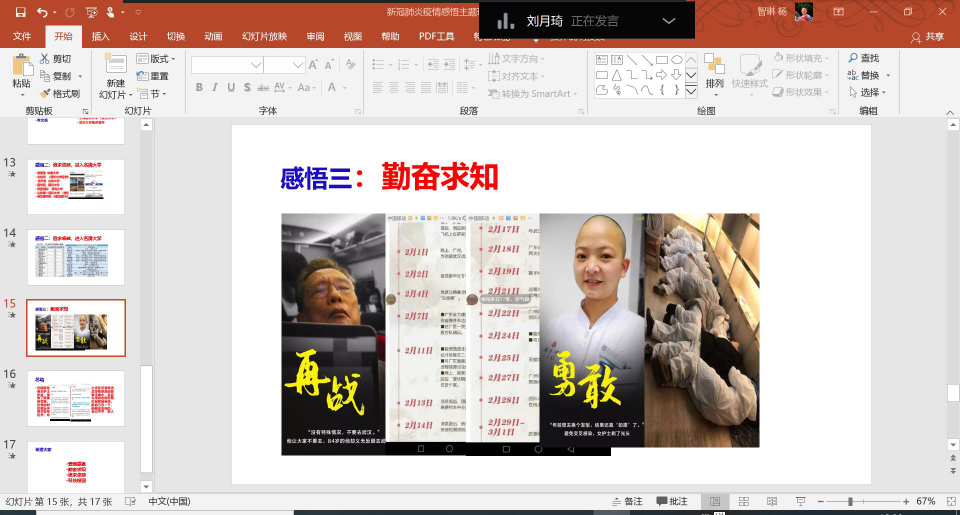Toggle Italic formatting button
The height and width of the screenshot is (515, 960).
[x=215, y=88]
